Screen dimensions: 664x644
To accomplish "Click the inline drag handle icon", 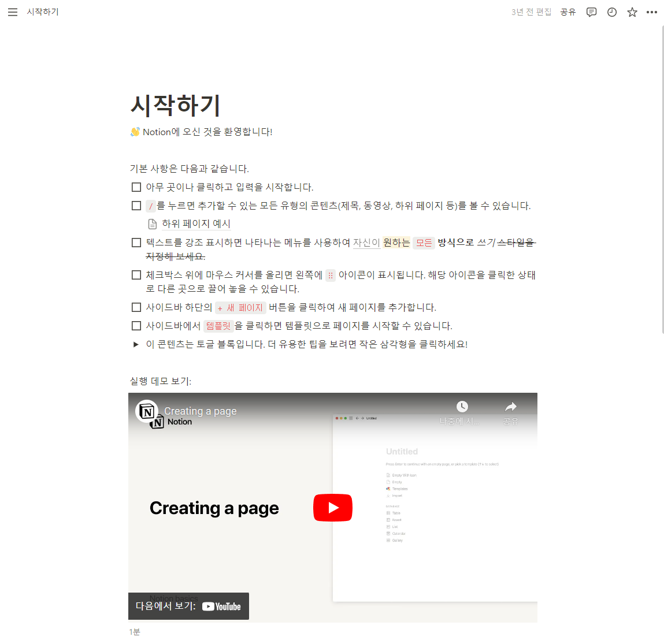I will pyautogui.click(x=330, y=276).
